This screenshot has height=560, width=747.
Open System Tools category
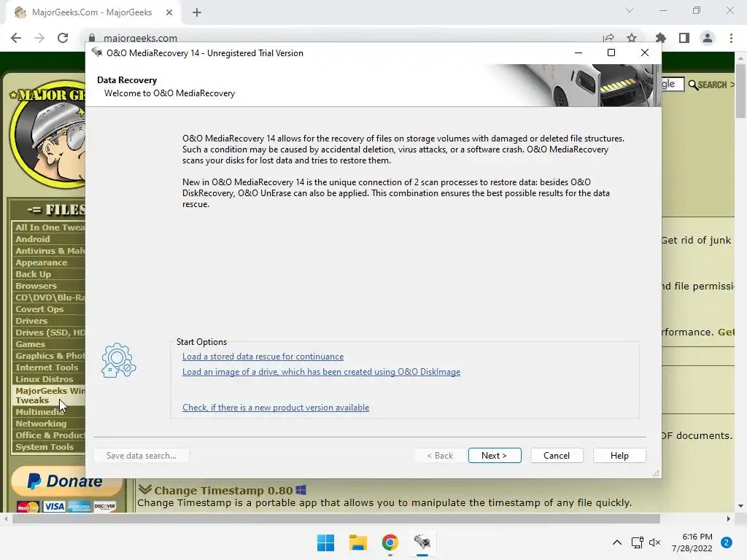pyautogui.click(x=44, y=447)
